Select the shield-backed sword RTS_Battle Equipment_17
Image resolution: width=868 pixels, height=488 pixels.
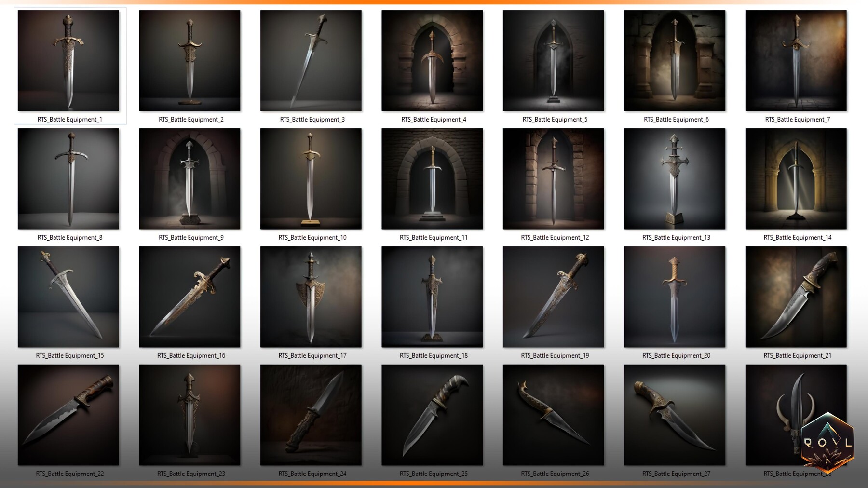tap(311, 297)
